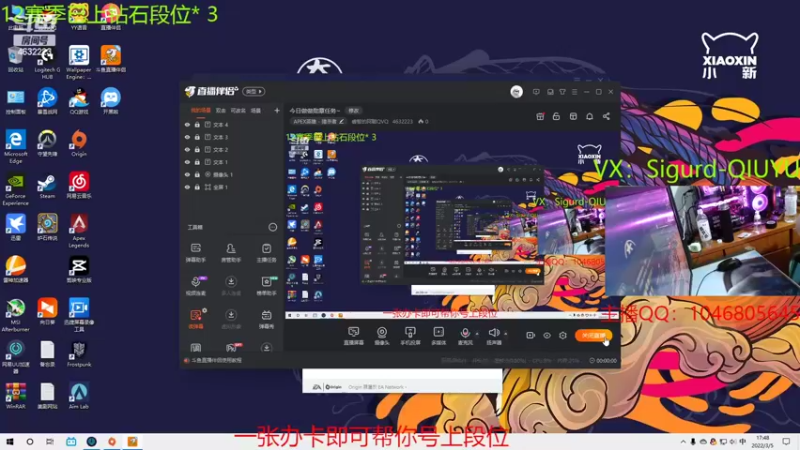Open the Origin desktop shortcut
The image size is (800, 450).
(x=79, y=143)
